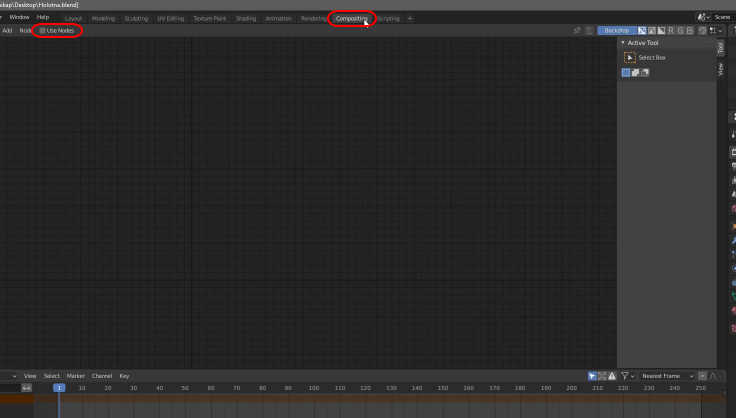Open the Animation workspace tab
Viewport: 736px width, 418px height.
(278, 19)
